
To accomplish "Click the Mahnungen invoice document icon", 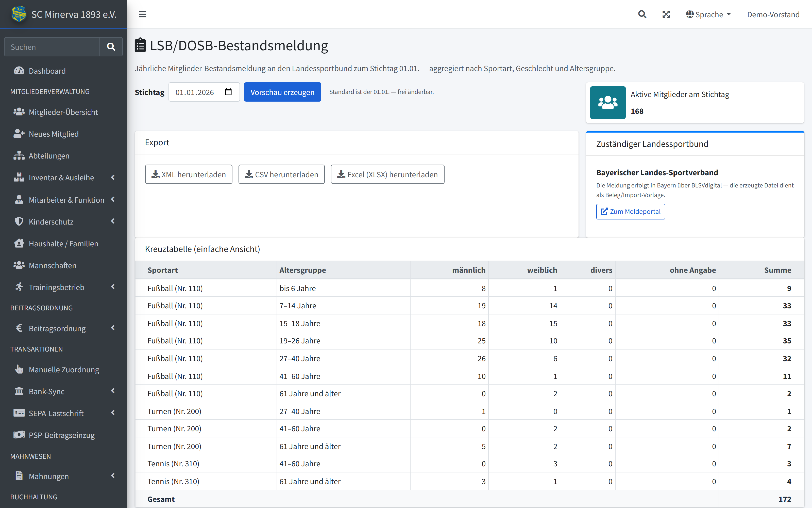I will [x=19, y=476].
